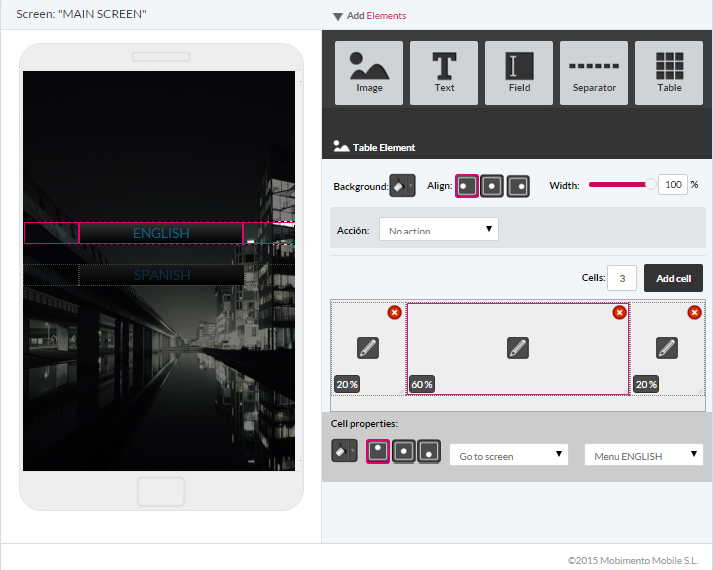Open the Acción dropdown
Image resolution: width=713 pixels, height=570 pixels.
[x=439, y=229]
